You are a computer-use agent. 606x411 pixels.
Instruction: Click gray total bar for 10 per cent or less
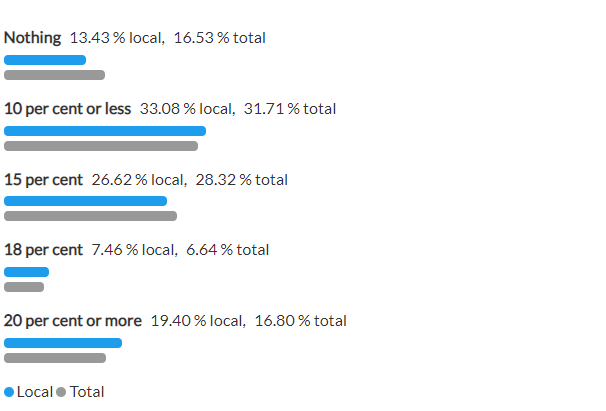click(101, 146)
